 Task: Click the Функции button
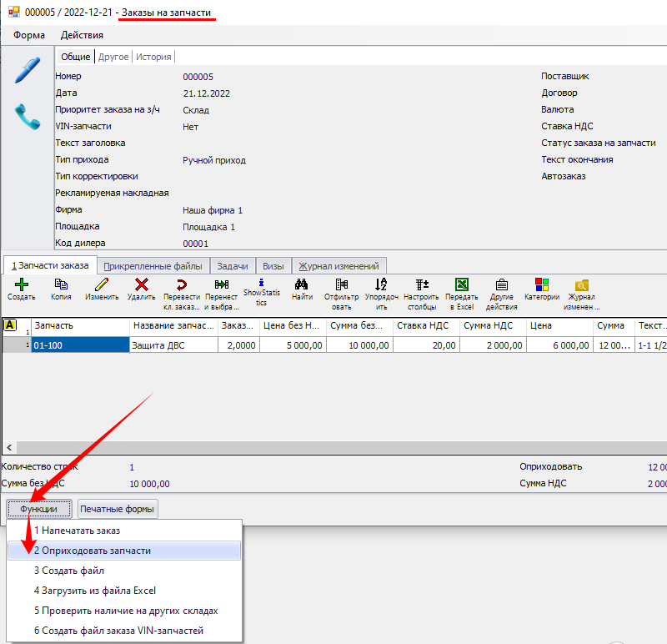pyautogui.click(x=39, y=509)
